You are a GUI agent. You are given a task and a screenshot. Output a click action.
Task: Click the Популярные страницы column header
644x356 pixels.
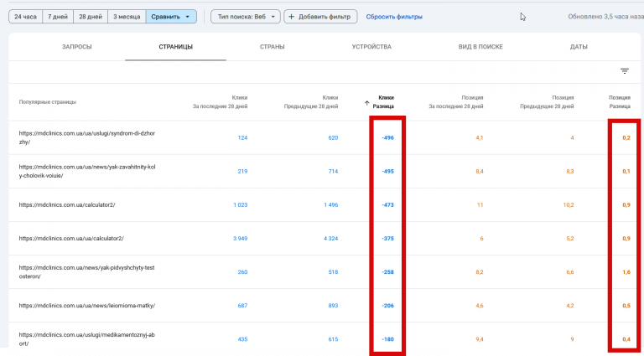pos(47,102)
